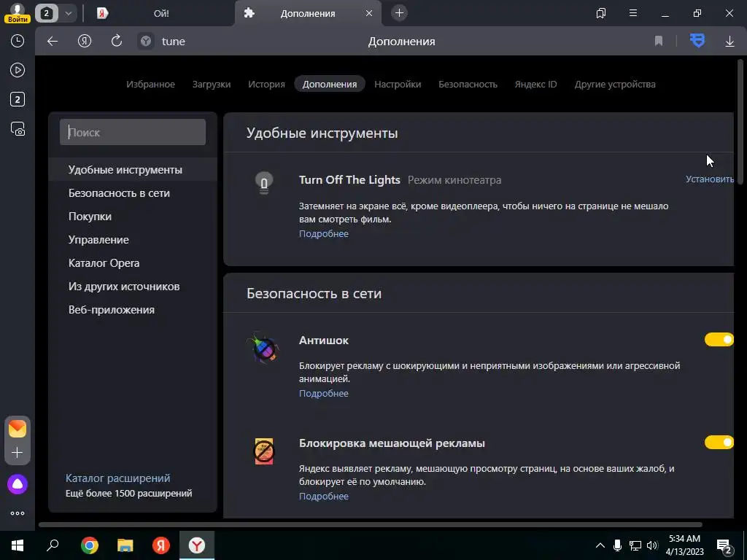Install Turn Off The Lights via Установить

(709, 179)
